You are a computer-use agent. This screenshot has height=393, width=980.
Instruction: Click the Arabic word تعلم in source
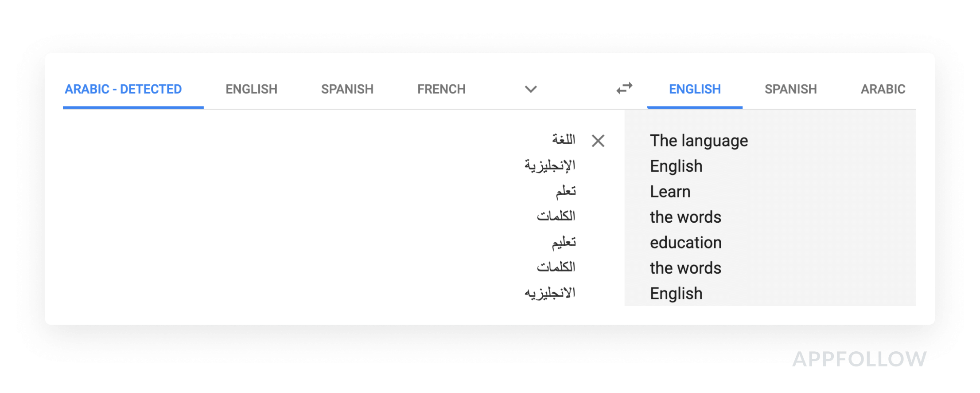click(566, 191)
